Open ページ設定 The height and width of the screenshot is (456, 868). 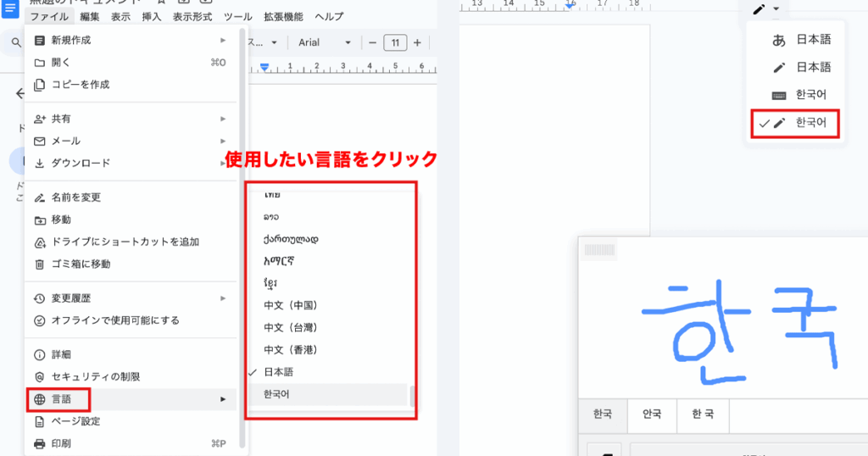[x=131, y=421]
